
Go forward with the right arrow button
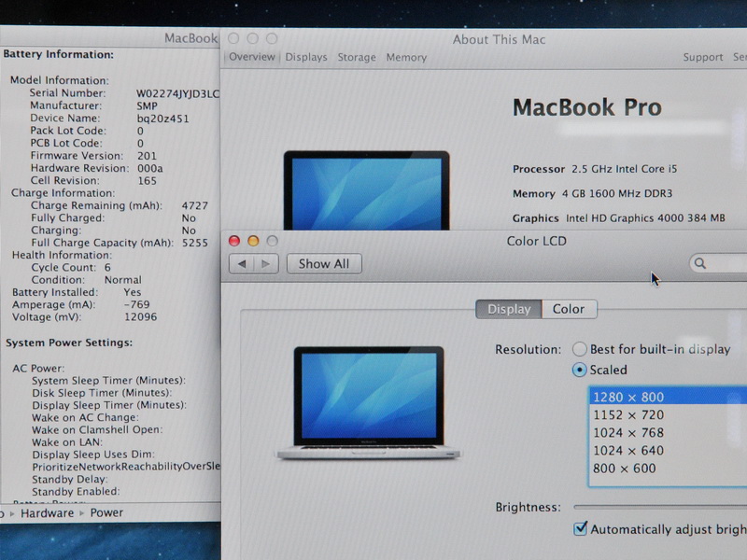point(266,264)
